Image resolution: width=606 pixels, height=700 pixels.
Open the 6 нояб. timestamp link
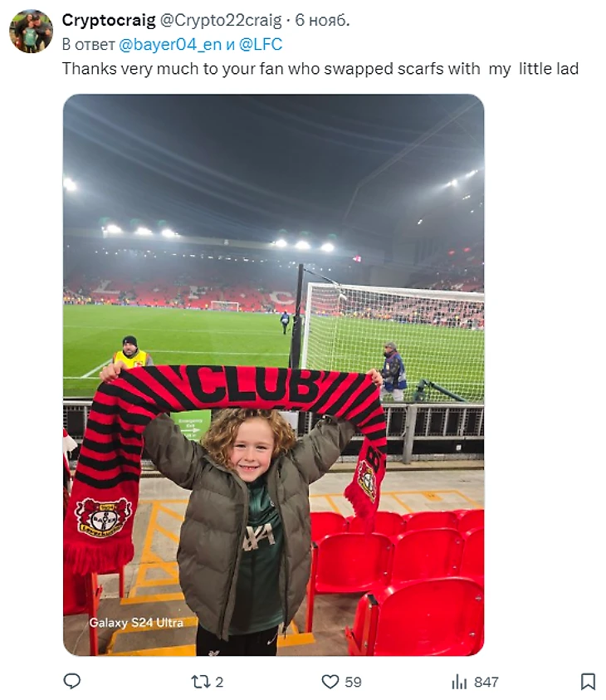pyautogui.click(x=322, y=20)
